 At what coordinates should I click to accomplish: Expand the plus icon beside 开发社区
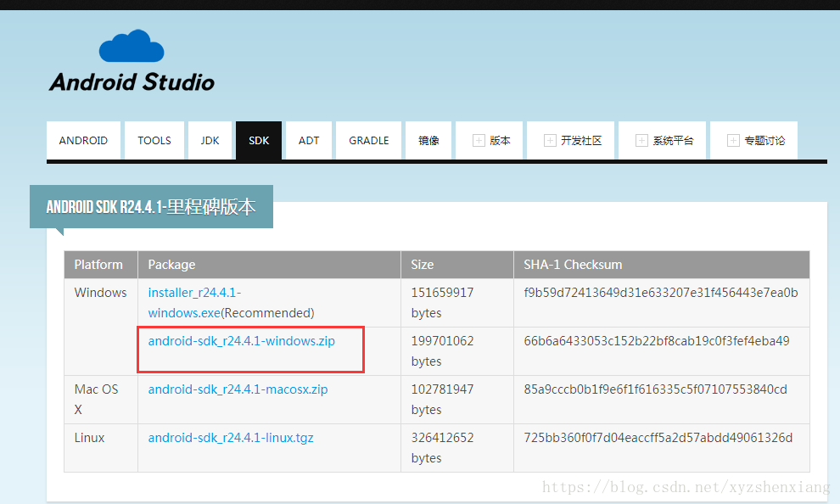pos(550,140)
